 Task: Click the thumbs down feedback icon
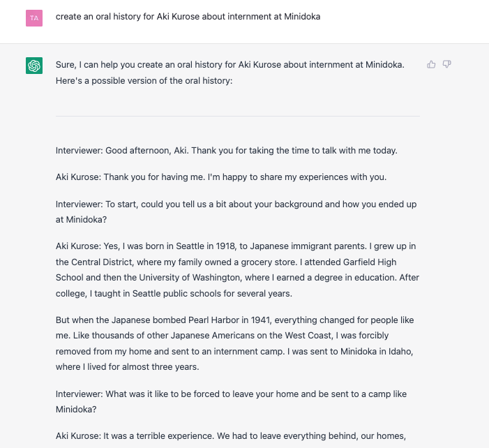[x=447, y=65]
